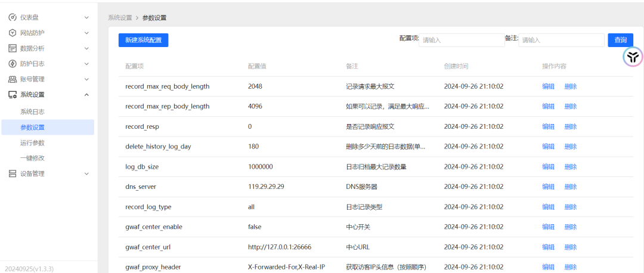Click the 新建系统配置 button
Viewport: 644px width, 273px height.
tap(143, 40)
